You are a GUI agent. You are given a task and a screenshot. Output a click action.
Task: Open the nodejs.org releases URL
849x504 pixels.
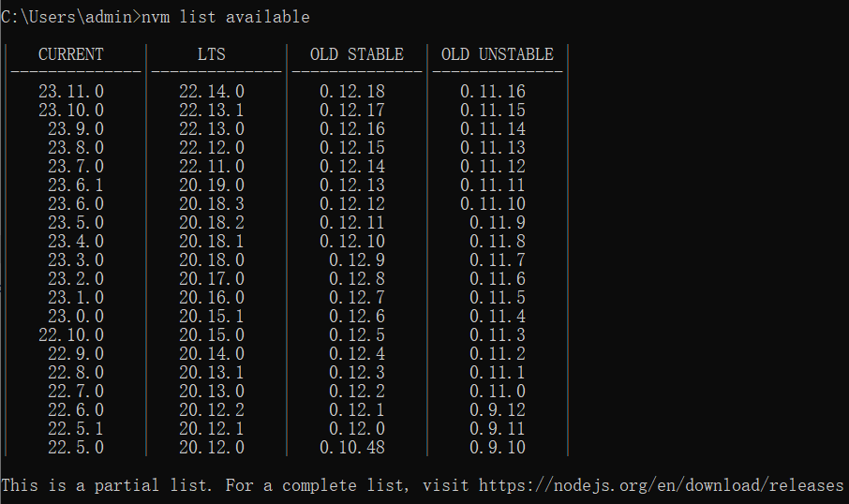[662, 485]
